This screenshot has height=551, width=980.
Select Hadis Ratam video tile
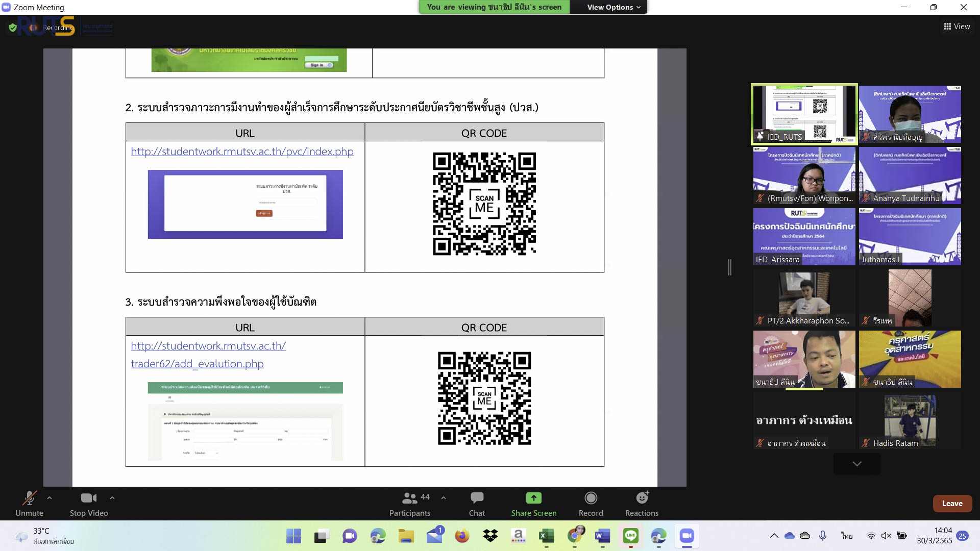pos(910,420)
